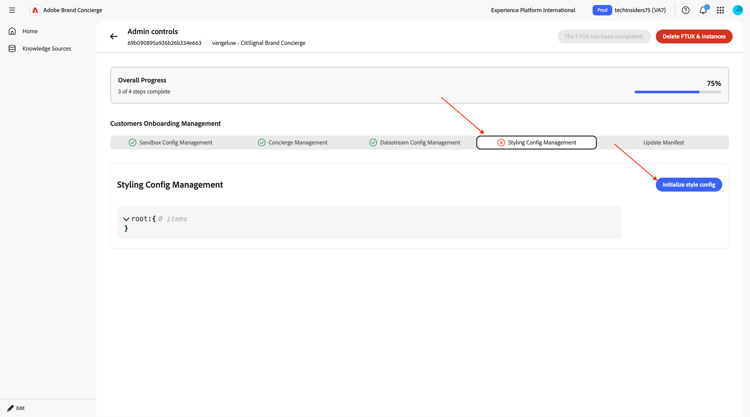Collapse the root JSON node chevron
The height and width of the screenshot is (417, 750).
(x=126, y=219)
